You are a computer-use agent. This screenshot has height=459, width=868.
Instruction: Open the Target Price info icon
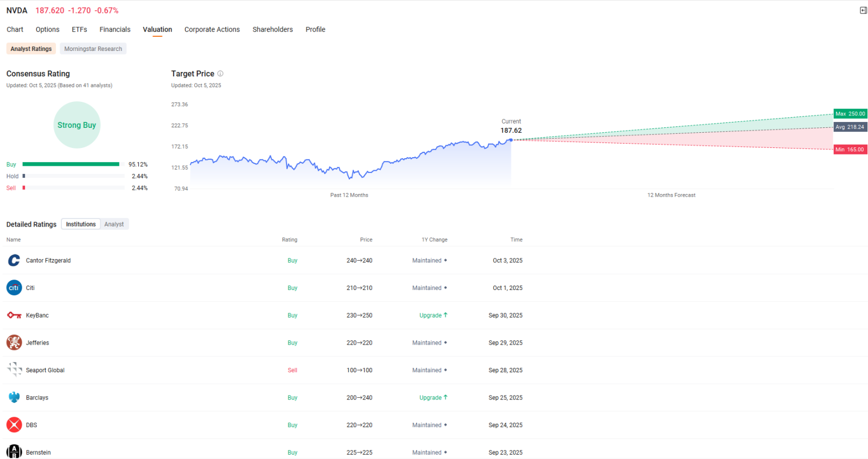tap(220, 74)
